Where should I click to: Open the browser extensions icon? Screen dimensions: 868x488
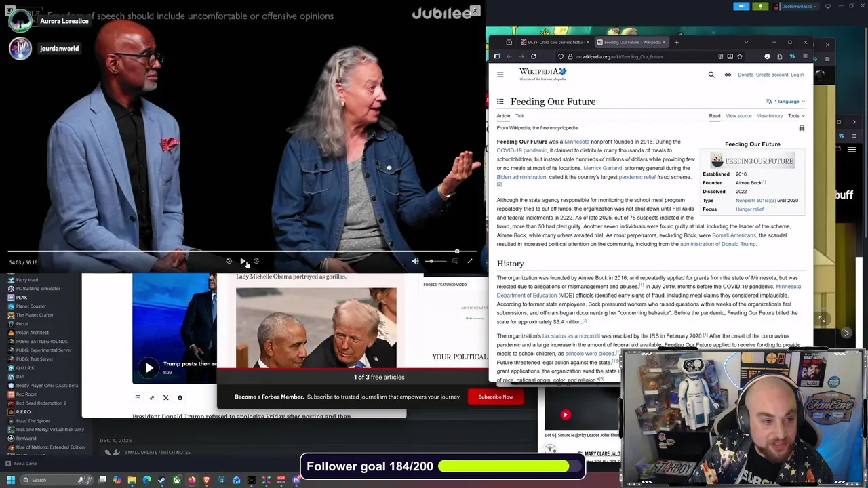pos(779,56)
